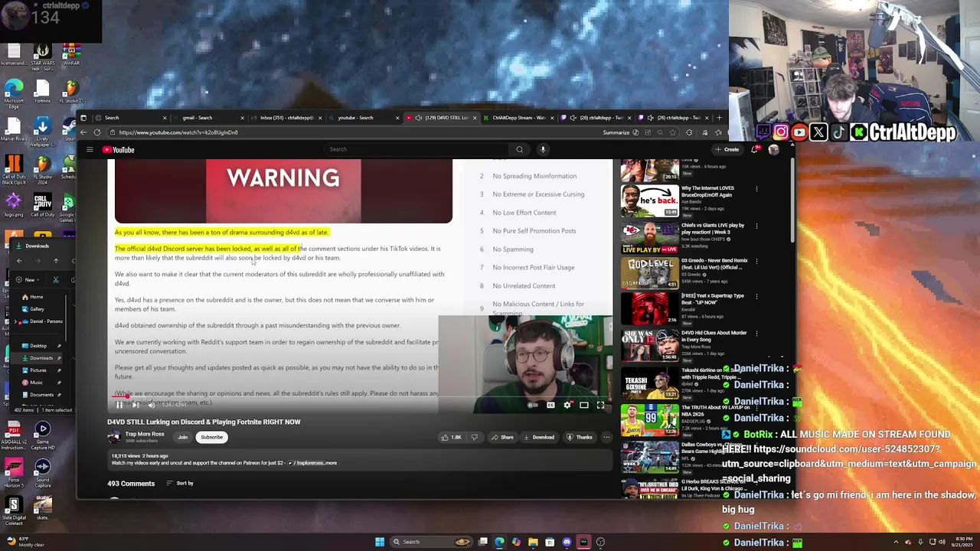Expand video description with ...more
This screenshot has height=551, width=980.
click(328, 463)
